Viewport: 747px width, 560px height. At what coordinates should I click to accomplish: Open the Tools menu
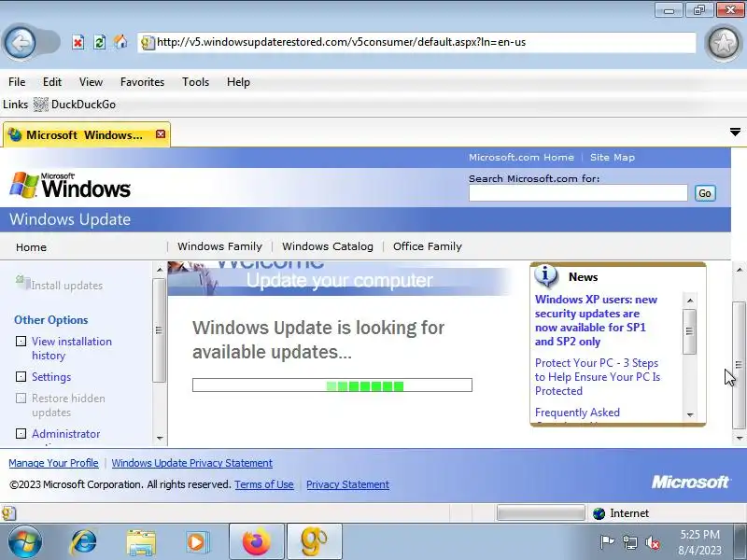click(195, 82)
